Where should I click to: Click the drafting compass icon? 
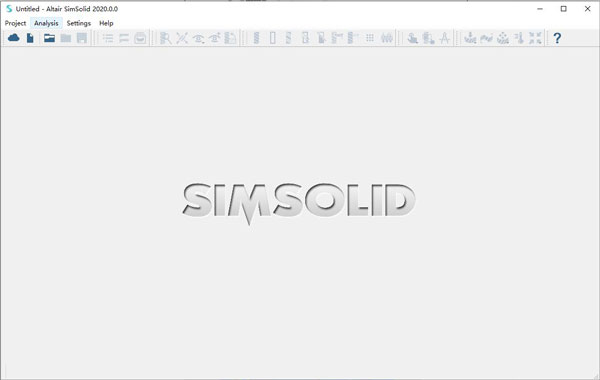(x=444, y=38)
